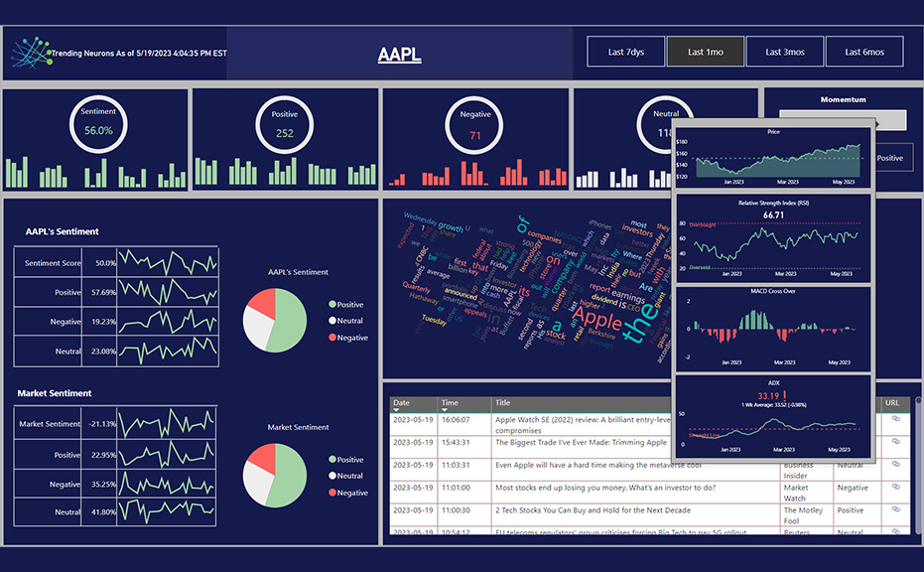Click the Trending Neurons logo

click(29, 53)
